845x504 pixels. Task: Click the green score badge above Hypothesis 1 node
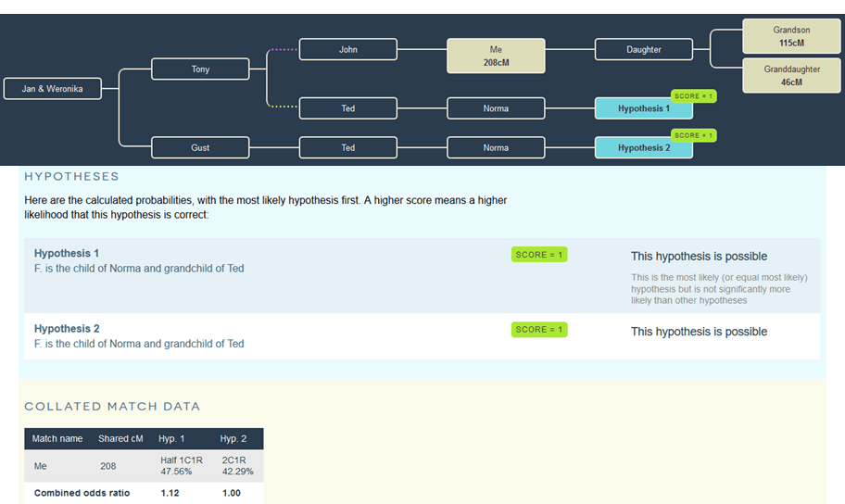click(693, 96)
